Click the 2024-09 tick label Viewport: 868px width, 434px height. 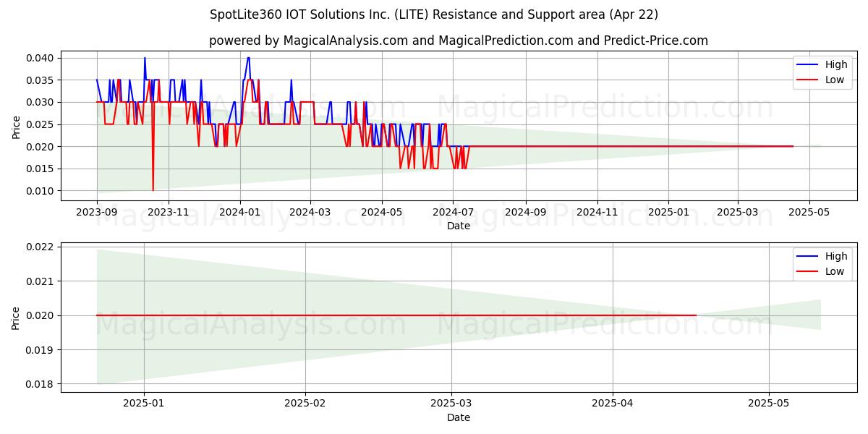[x=525, y=212]
